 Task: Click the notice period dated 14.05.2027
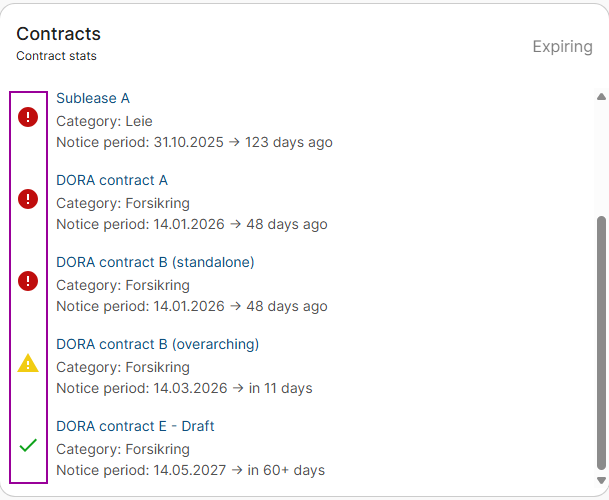[190, 470]
